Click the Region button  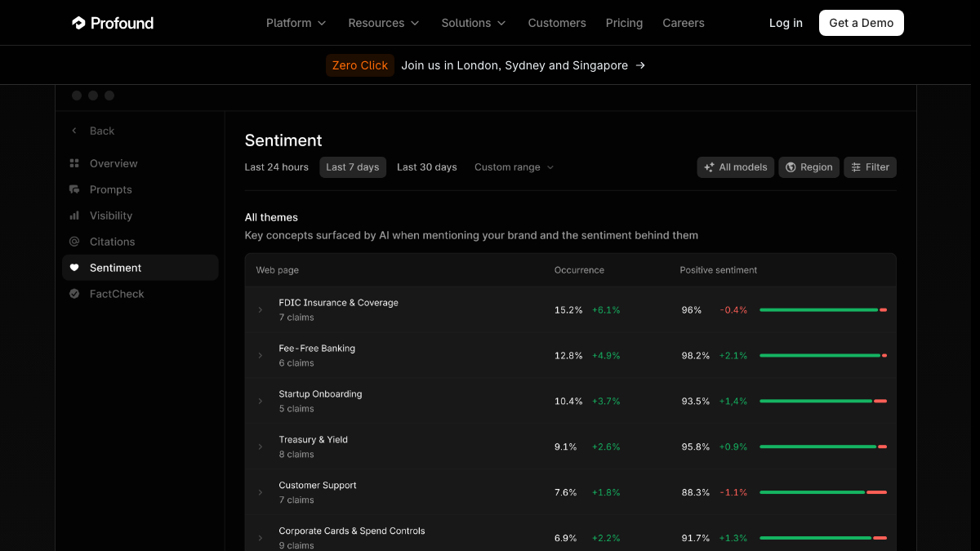[809, 167]
